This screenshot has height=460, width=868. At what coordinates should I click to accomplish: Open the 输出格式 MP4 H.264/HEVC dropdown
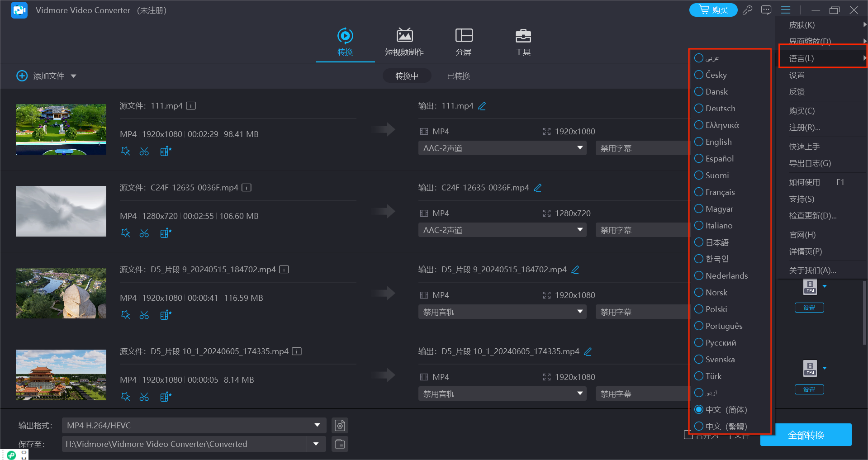click(x=194, y=426)
